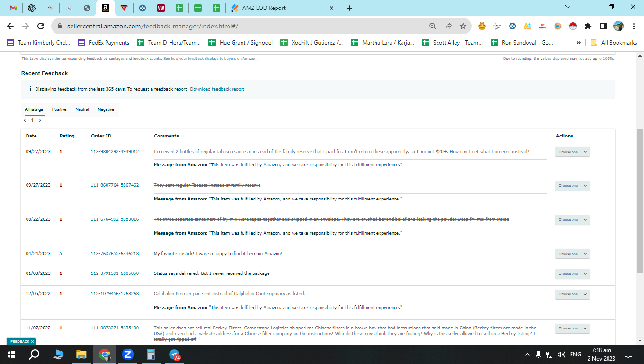This screenshot has width=644, height=364.
Task: Select the Negative feedback tab
Action: (x=106, y=109)
